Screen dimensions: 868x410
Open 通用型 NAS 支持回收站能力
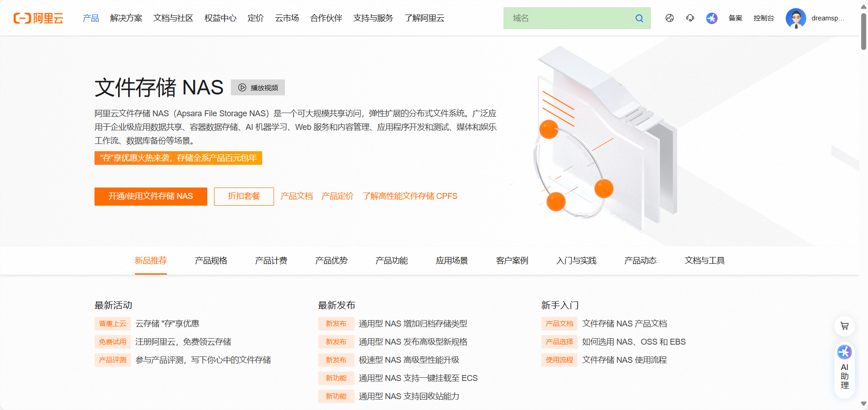point(409,396)
